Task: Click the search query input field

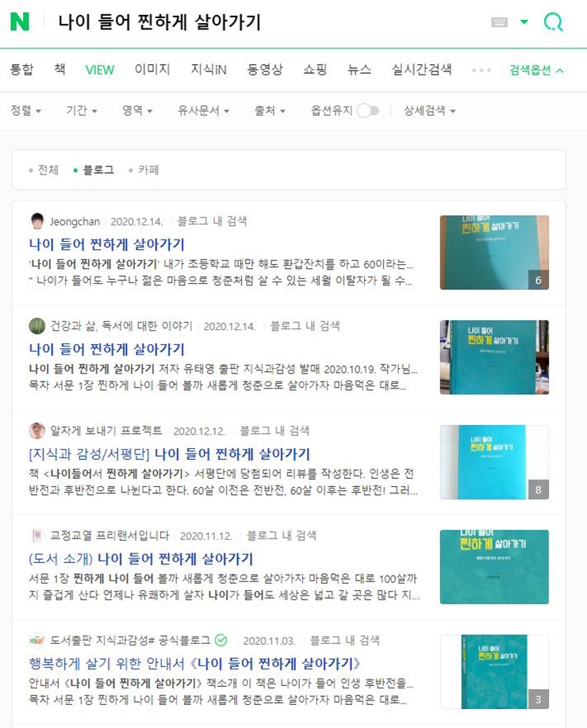Action: 270,22
